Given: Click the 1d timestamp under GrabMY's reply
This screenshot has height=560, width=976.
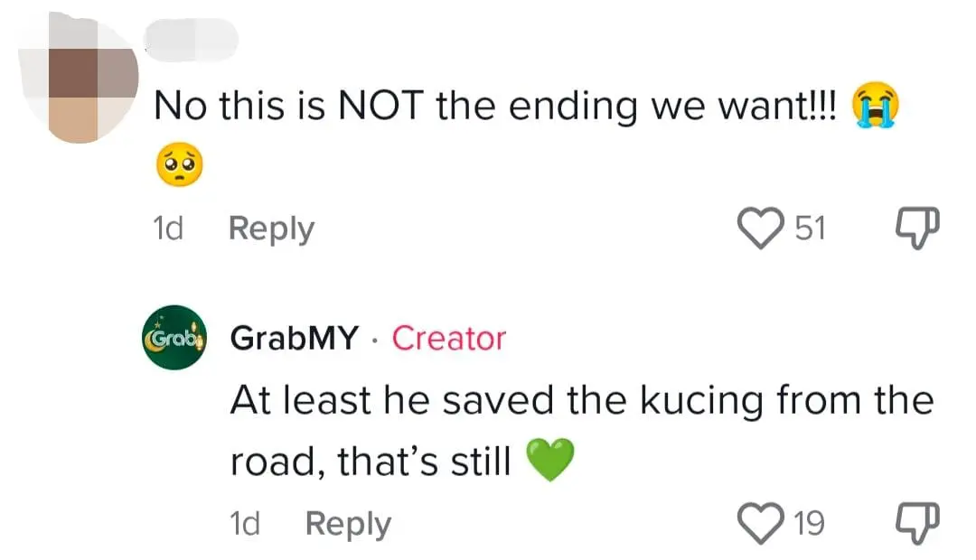Looking at the screenshot, I should [x=246, y=523].
